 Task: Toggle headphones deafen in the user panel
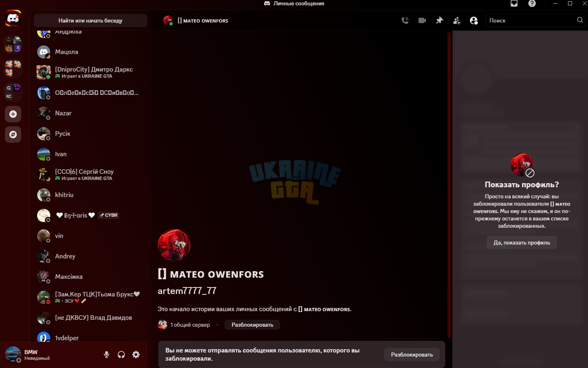point(121,355)
